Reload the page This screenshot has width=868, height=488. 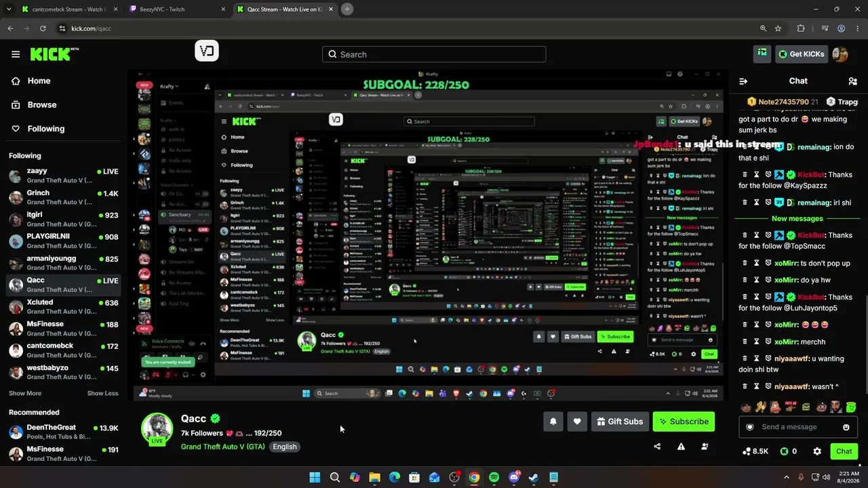43,28
